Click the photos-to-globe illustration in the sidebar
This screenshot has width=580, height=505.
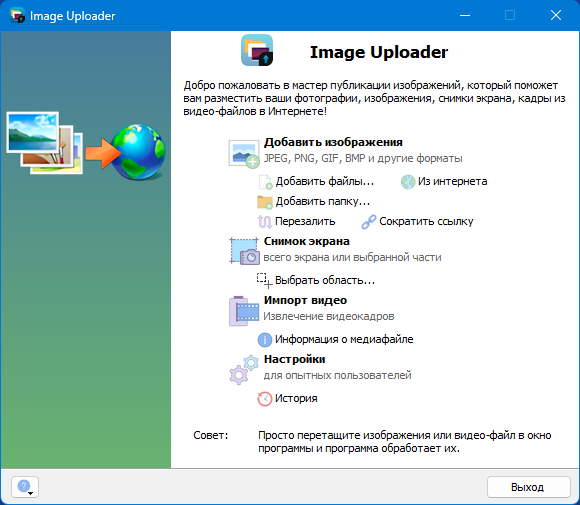(86, 146)
